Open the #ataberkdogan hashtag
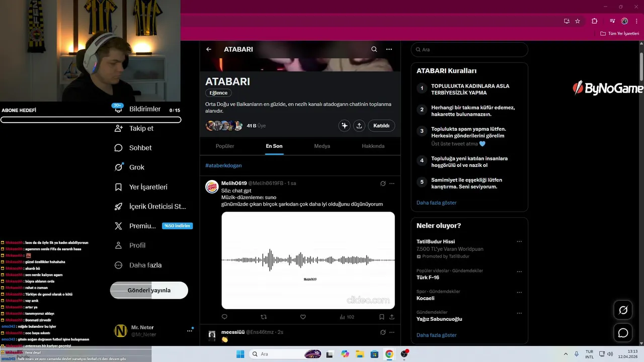Viewport: 644px width, 362px height. click(x=223, y=165)
